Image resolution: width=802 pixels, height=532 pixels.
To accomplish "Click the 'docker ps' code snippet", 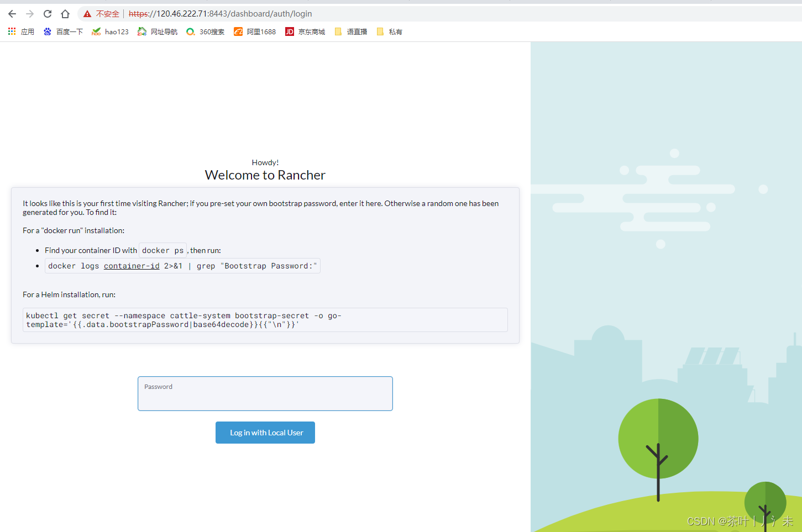I will click(163, 250).
